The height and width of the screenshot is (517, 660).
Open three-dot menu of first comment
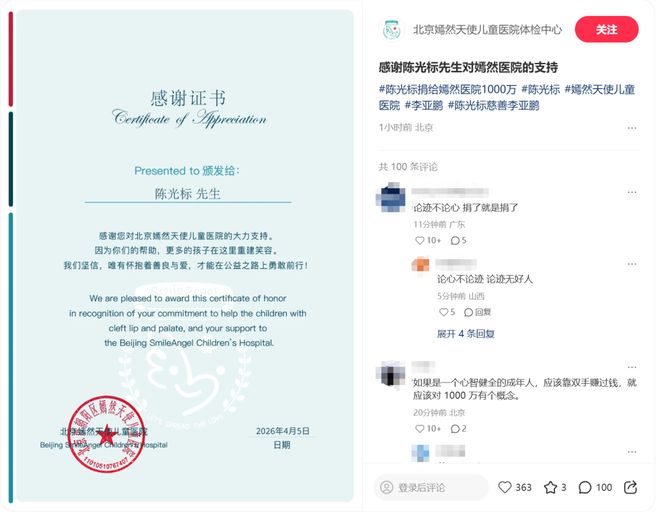[631, 192]
